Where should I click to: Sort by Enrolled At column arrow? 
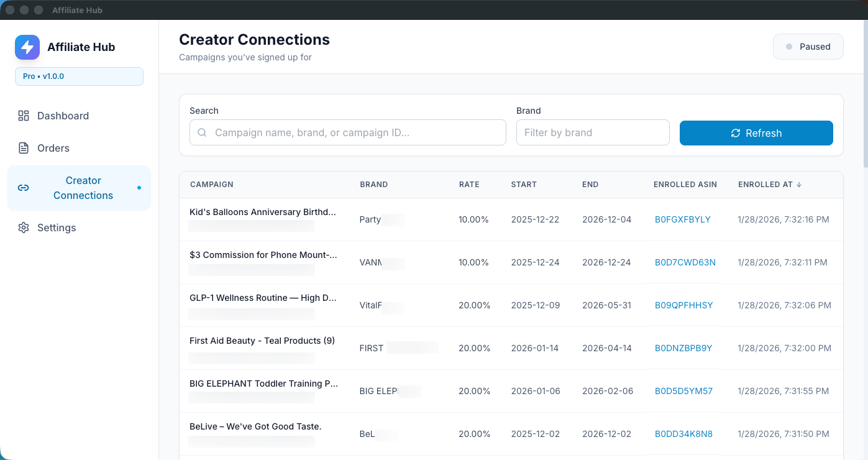coord(799,185)
